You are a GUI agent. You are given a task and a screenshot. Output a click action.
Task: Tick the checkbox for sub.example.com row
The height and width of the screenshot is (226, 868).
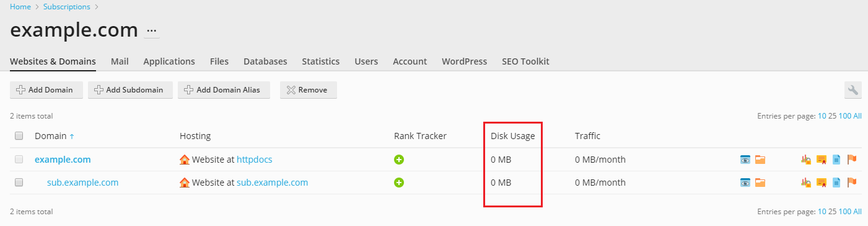tap(19, 183)
